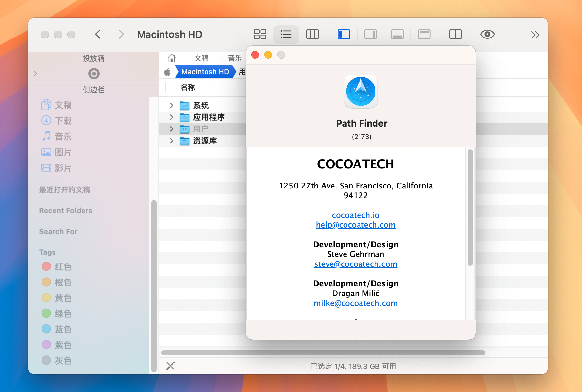582x392 pixels.
Task: Expand the 系统 folder
Action: point(171,105)
